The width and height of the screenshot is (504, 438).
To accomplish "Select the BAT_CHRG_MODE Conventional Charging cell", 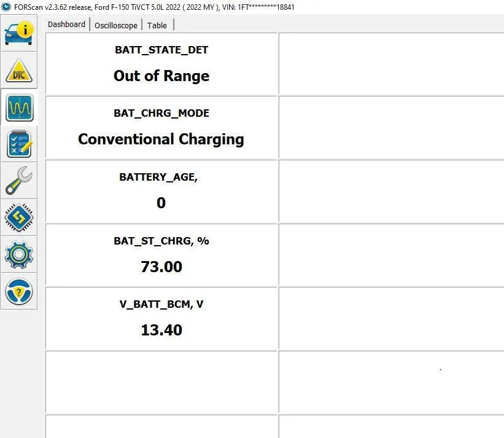I will 161,128.
